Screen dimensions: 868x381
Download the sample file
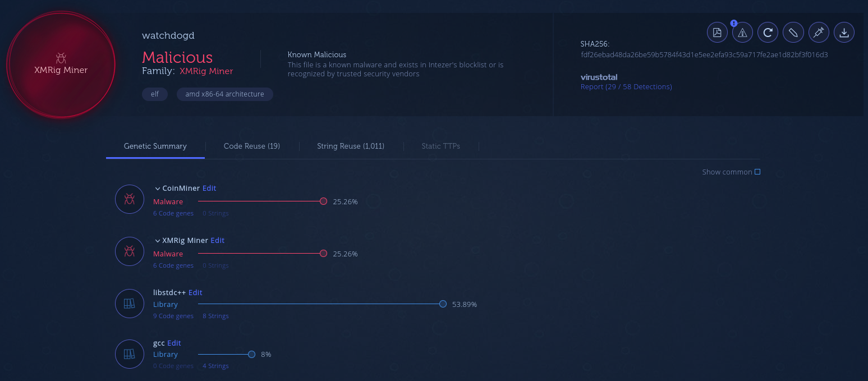[x=844, y=33]
